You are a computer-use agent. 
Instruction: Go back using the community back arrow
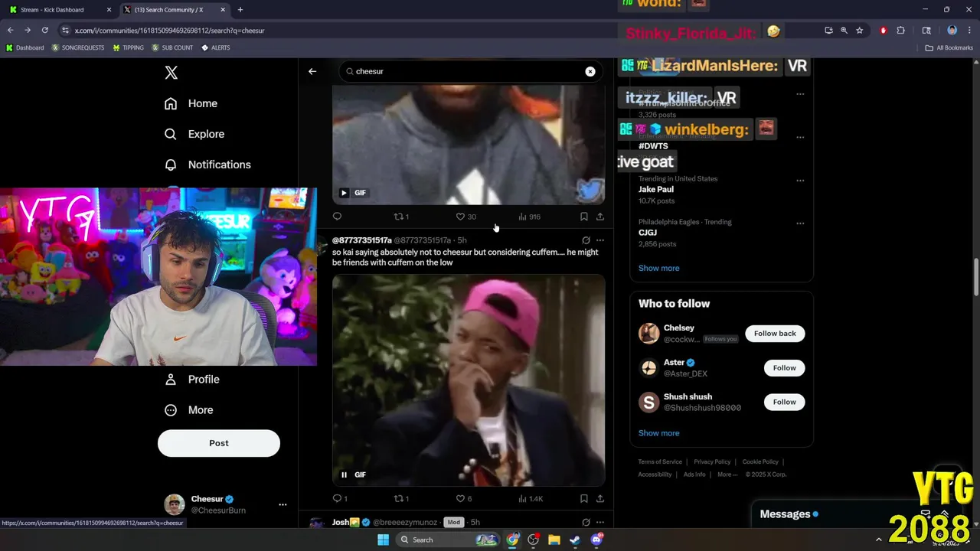point(312,71)
